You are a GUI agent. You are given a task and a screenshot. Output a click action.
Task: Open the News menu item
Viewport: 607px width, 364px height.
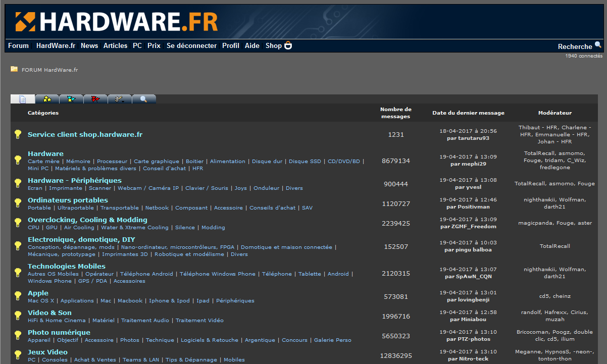[89, 45]
